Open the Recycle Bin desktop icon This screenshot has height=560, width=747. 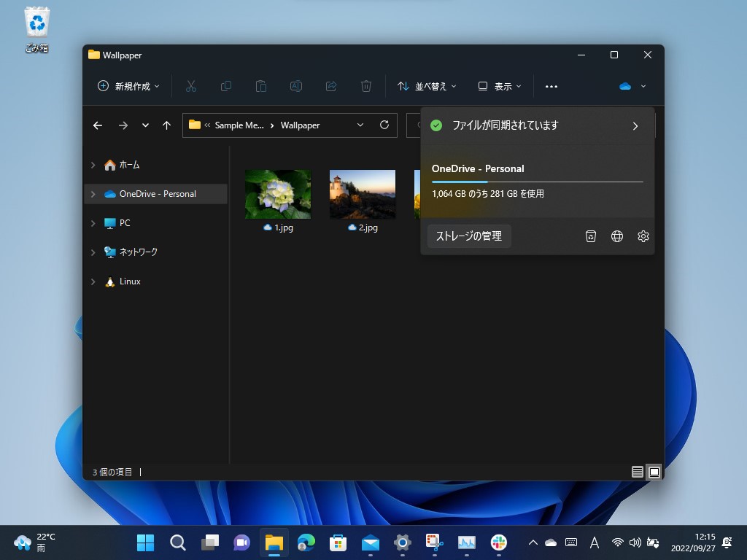[x=36, y=29]
